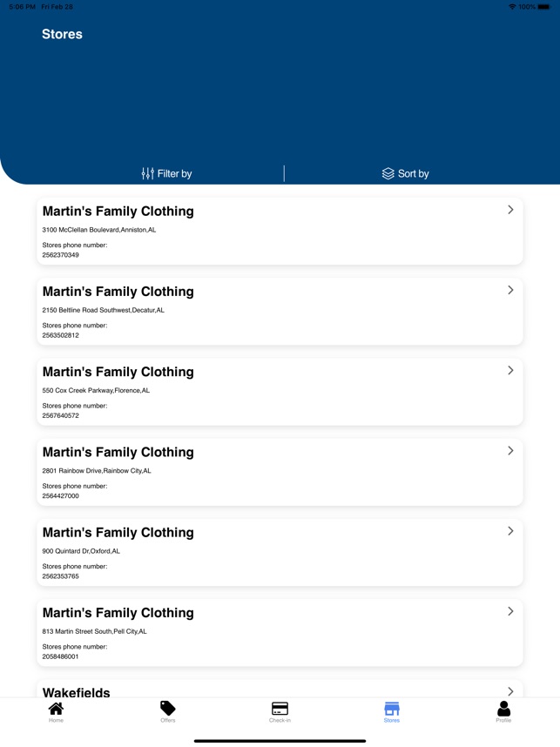Viewport: 560px width, 747px height.
Task: Open the Pell City store chevron
Action: pos(510,611)
